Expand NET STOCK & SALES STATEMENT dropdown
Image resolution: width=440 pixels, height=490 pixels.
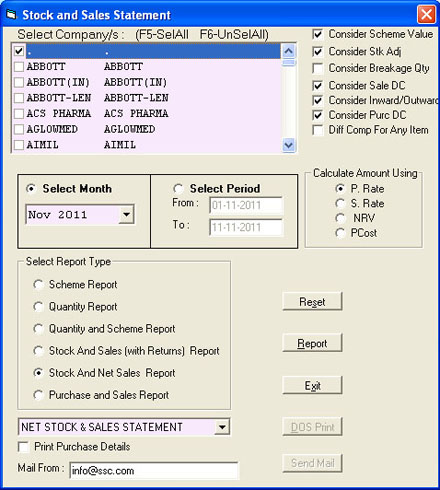click(x=222, y=427)
